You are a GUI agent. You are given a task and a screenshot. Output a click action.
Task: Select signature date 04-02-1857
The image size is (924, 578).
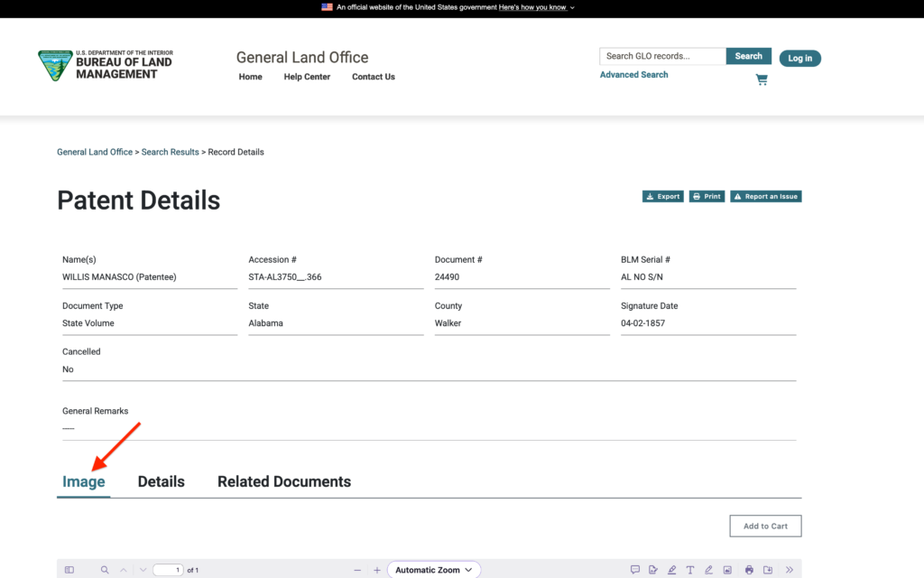coord(642,323)
